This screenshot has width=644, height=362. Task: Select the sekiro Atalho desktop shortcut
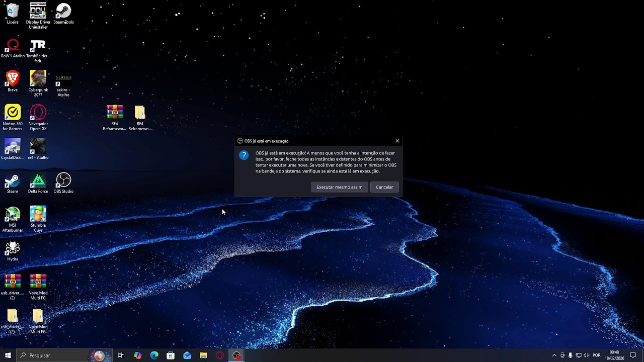click(63, 84)
